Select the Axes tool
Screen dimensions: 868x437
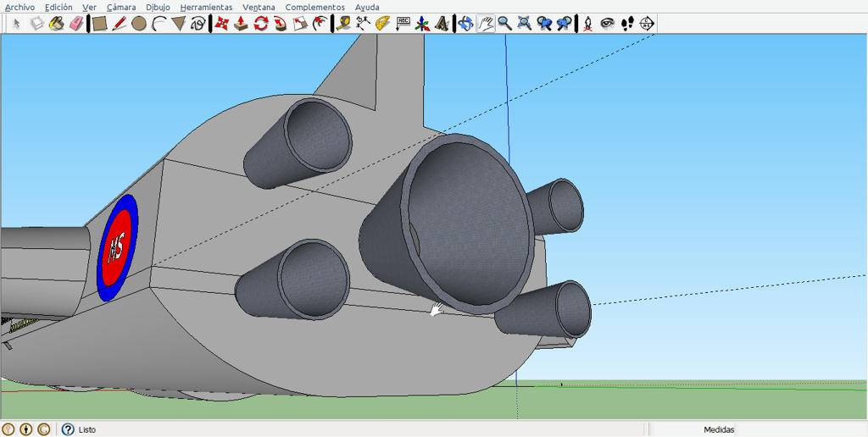422,23
